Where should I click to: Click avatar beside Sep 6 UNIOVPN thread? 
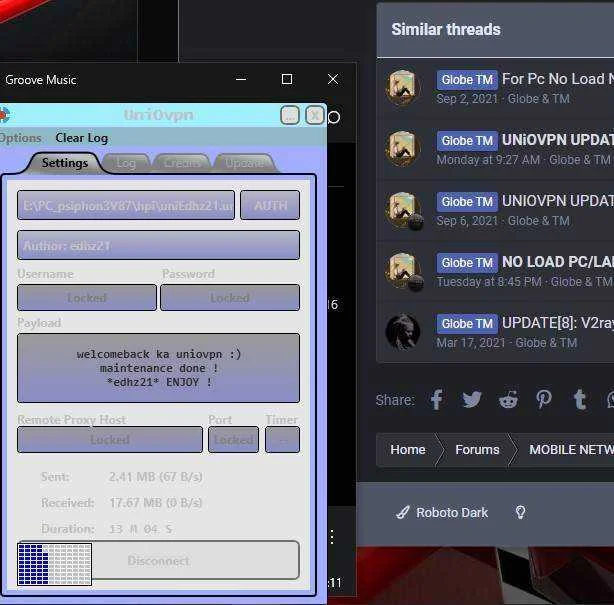[x=403, y=210]
